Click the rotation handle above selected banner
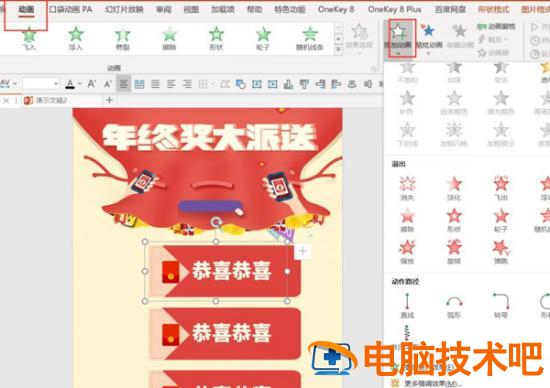Screen dimensions: 550x388 [216, 222]
